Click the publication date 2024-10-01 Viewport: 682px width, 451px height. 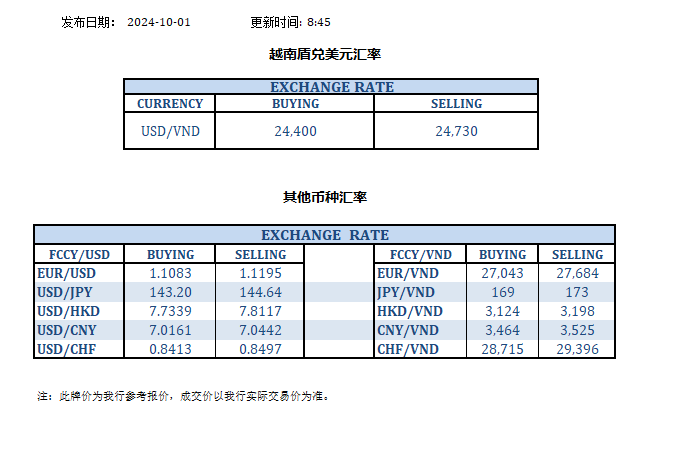(158, 21)
